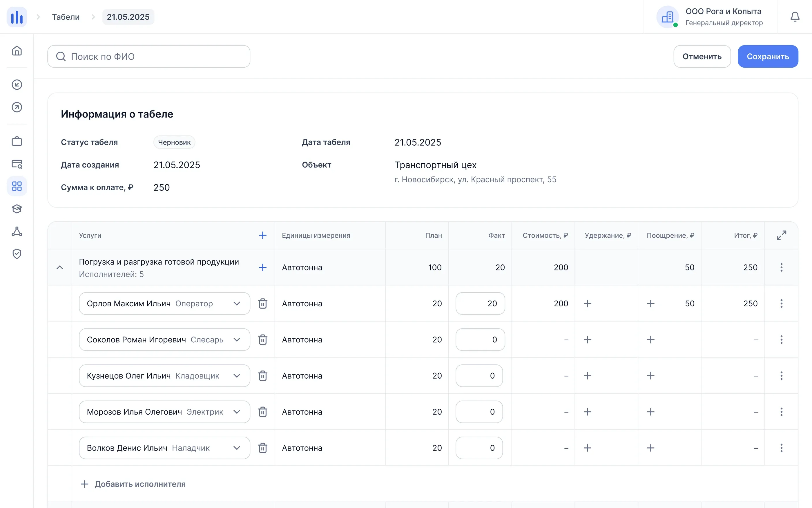The width and height of the screenshot is (812, 508).
Task: Delete Волков Денис Ильич row
Action: coord(263,448)
